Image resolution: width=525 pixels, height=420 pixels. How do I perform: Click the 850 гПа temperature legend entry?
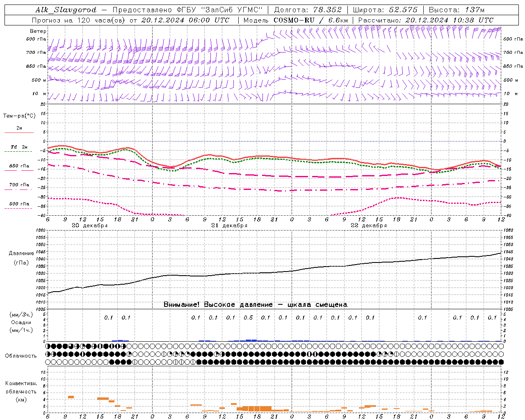[19, 166]
